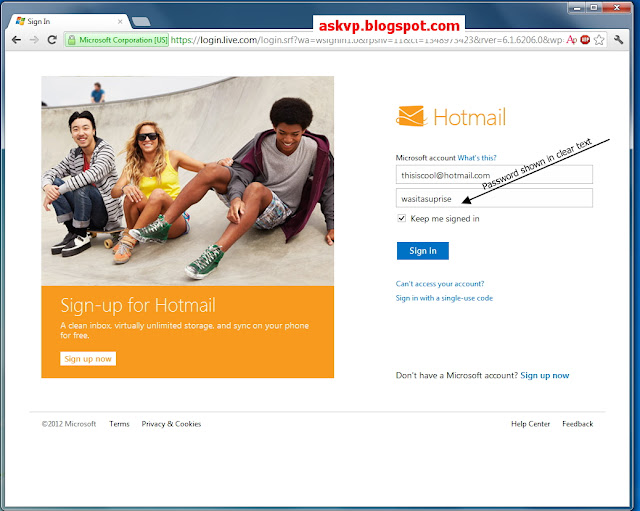
Task: Click the browser Back arrow
Action: tap(16, 40)
